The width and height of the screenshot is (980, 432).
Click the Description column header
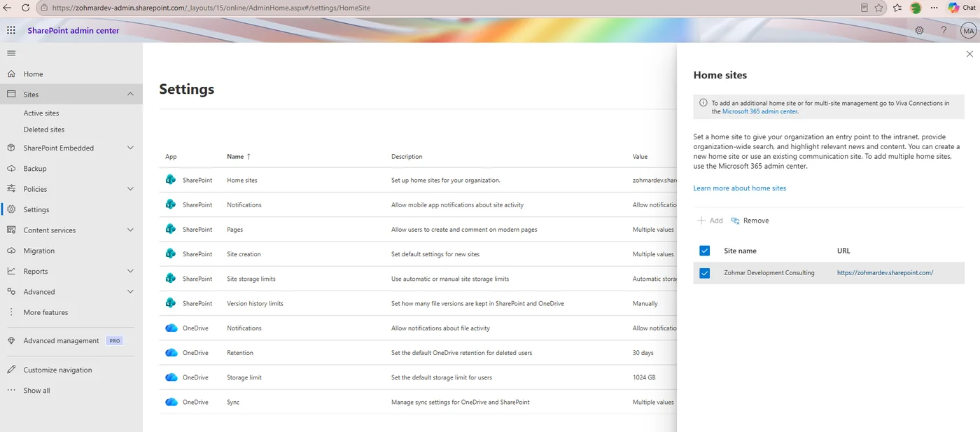tap(407, 156)
